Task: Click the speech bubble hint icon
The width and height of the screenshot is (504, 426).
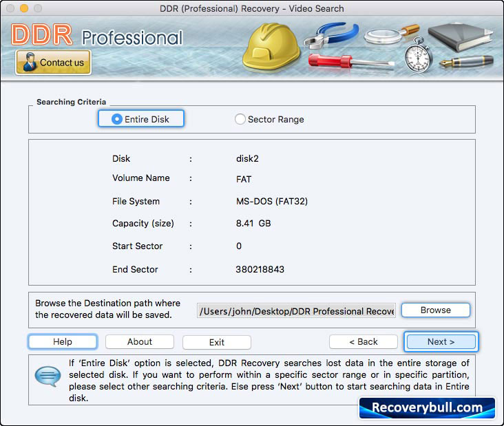Action: pyautogui.click(x=48, y=376)
